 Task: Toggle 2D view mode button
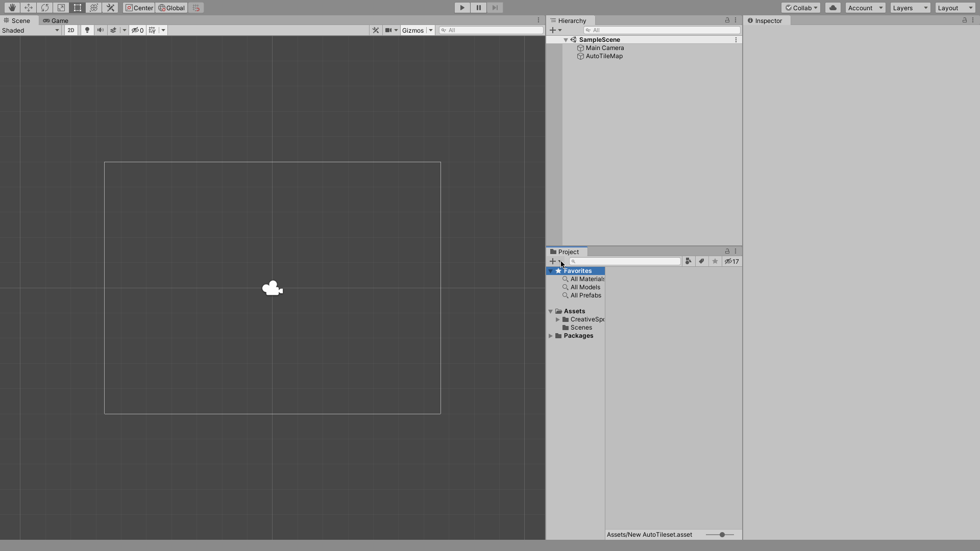click(70, 30)
